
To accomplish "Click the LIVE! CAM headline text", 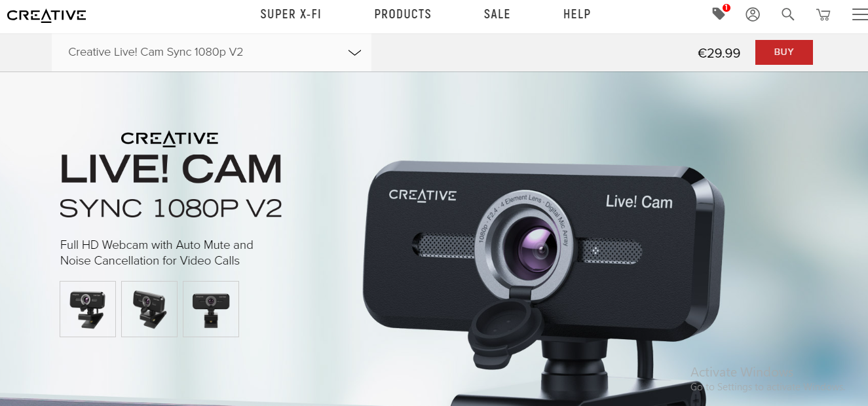I will [171, 169].
